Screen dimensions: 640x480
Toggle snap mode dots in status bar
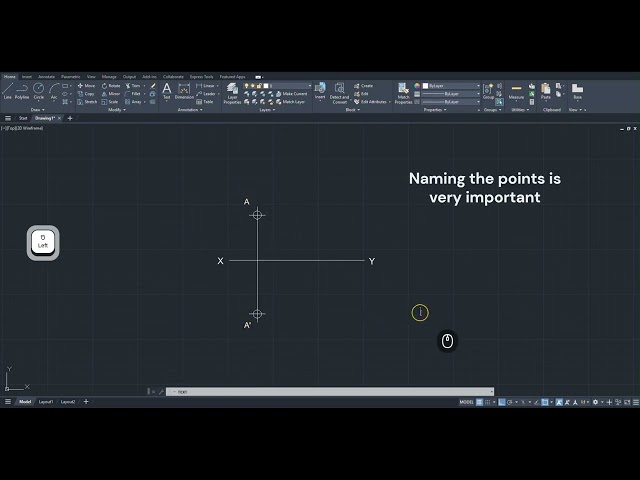(487, 402)
